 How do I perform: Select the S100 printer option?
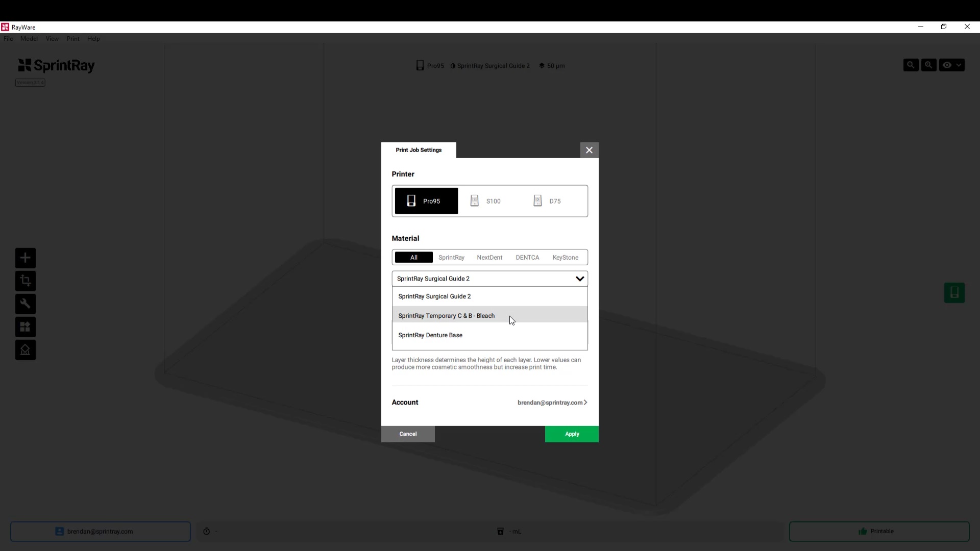(x=489, y=201)
